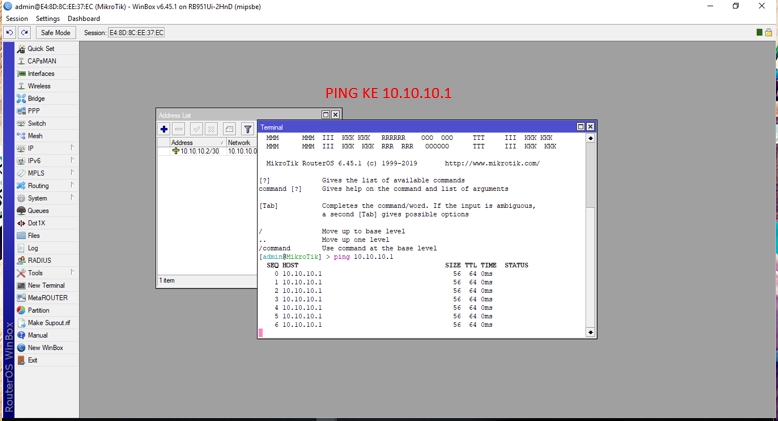Click the padlock icon in toolbar
778x421 pixels.
(x=769, y=32)
